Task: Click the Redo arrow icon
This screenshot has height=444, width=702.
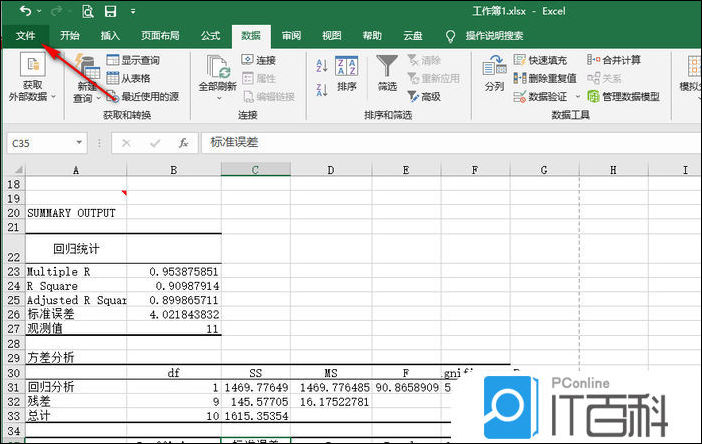Action: pyautogui.click(x=56, y=11)
